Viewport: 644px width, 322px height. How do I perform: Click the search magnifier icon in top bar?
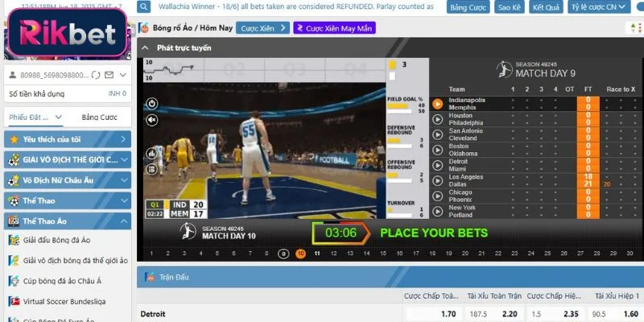tap(144, 6)
